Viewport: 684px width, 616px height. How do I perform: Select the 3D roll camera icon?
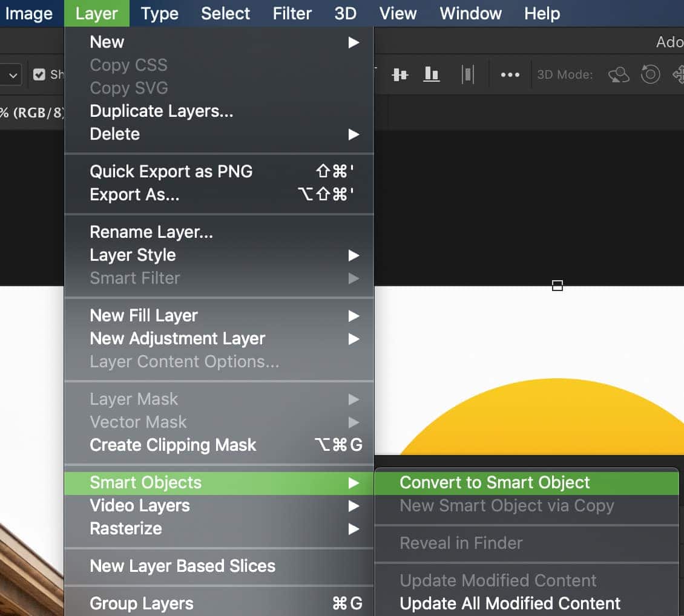pos(651,74)
